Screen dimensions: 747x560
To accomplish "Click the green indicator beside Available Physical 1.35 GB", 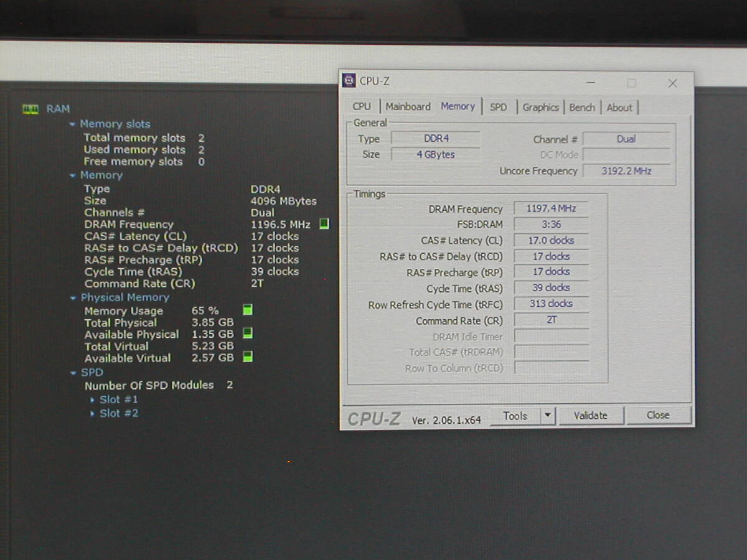I will [248, 334].
